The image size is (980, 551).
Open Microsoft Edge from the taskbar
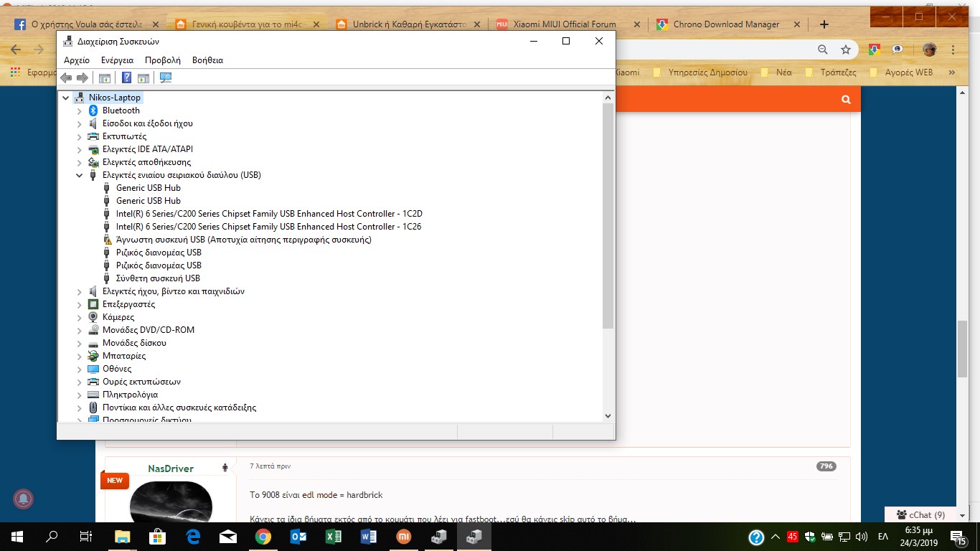[x=193, y=537]
